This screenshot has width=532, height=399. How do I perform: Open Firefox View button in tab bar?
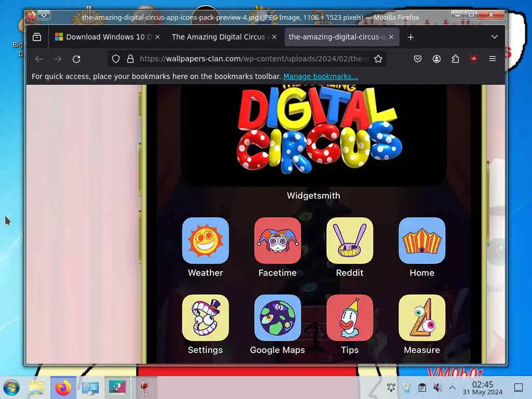37,37
